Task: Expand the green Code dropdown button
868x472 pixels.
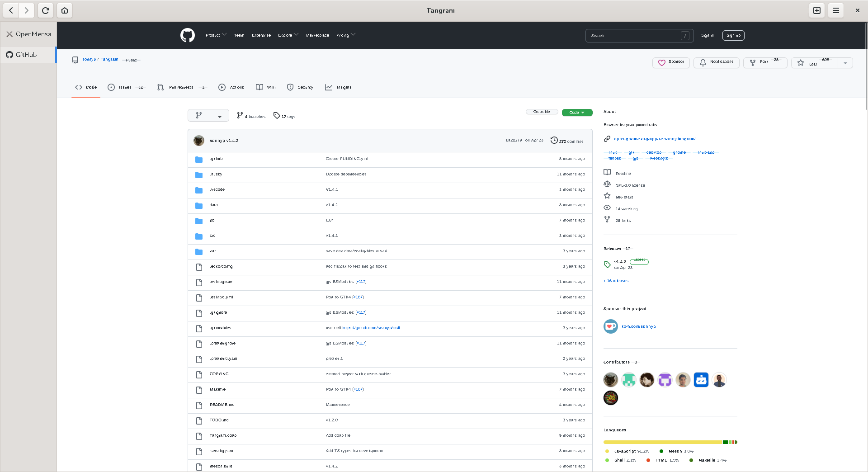Action: pos(577,113)
